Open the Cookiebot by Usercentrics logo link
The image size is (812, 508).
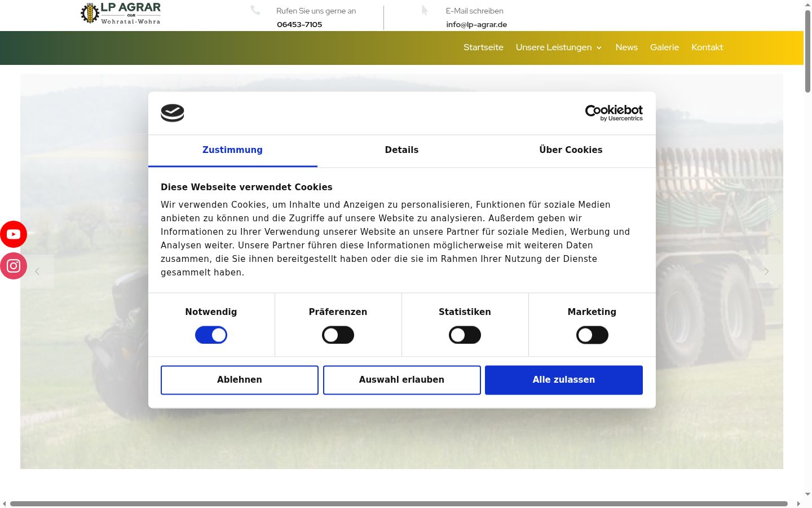click(x=614, y=113)
